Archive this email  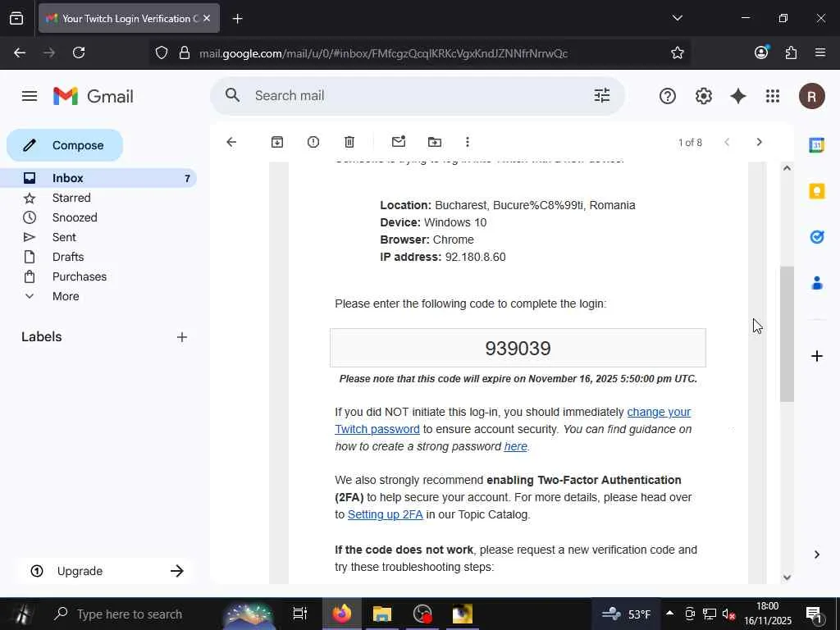tap(277, 142)
